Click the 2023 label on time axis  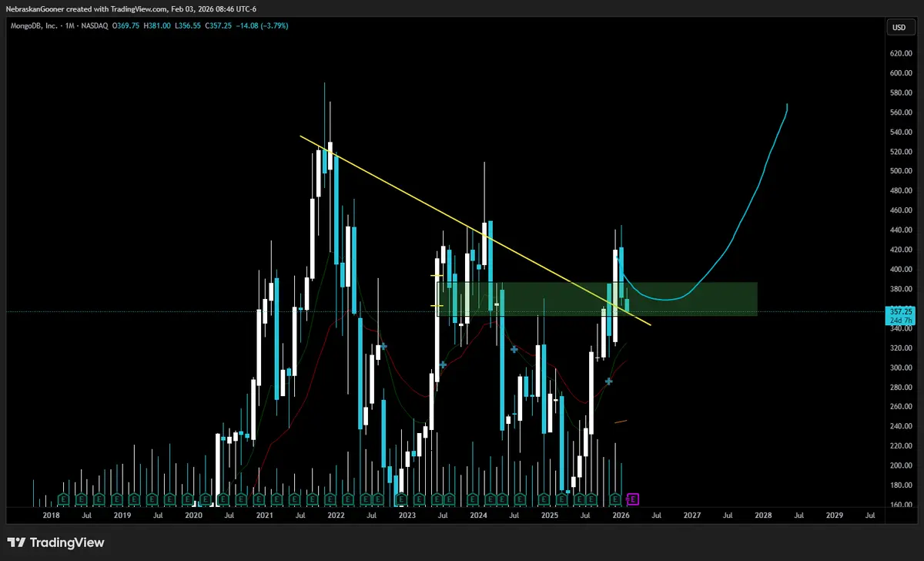click(407, 515)
